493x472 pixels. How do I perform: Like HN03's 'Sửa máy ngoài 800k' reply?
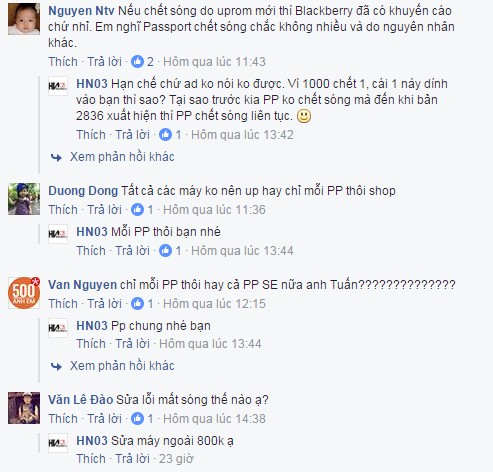click(x=91, y=459)
